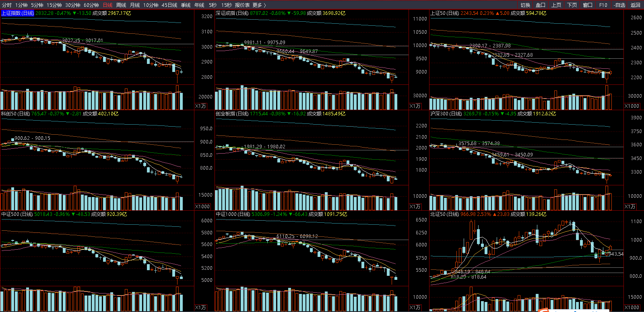Open the 报价表 quote table
Image resolution: width=644 pixels, height=312 pixels.
click(242, 5)
